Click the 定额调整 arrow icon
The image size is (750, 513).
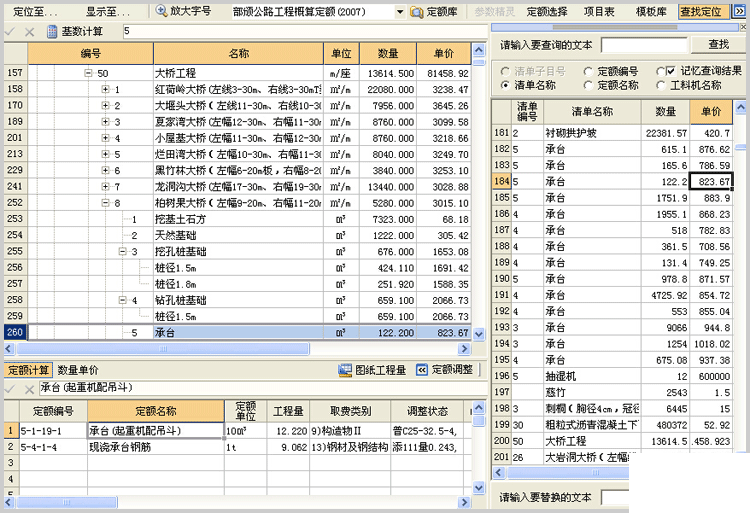tap(421, 370)
